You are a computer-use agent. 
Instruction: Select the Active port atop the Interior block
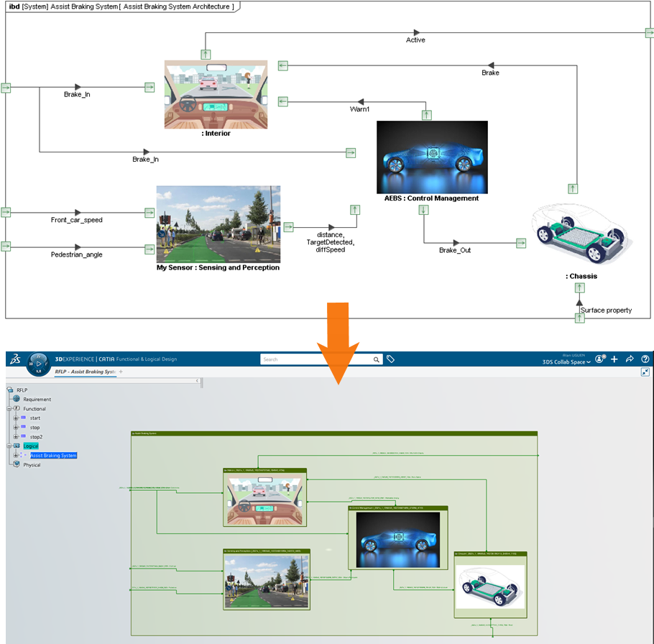[206, 54]
